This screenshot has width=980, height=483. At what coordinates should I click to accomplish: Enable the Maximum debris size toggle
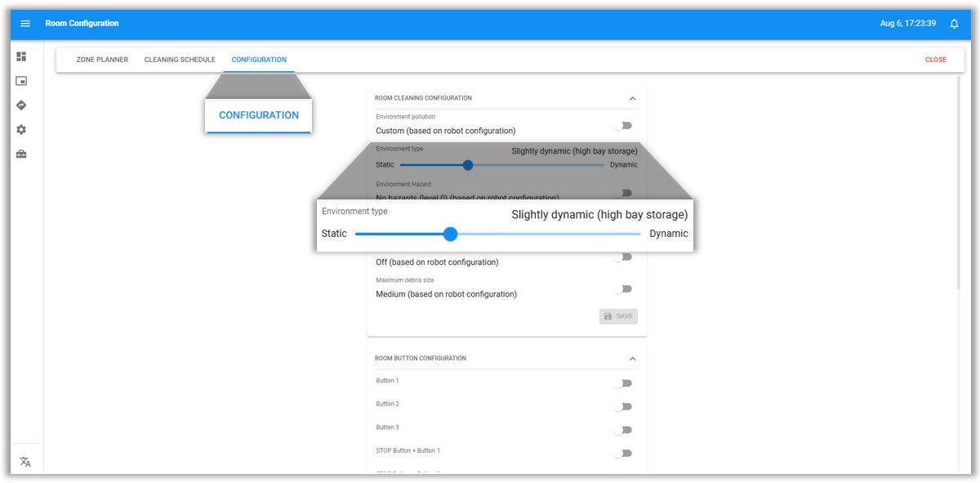click(x=623, y=288)
